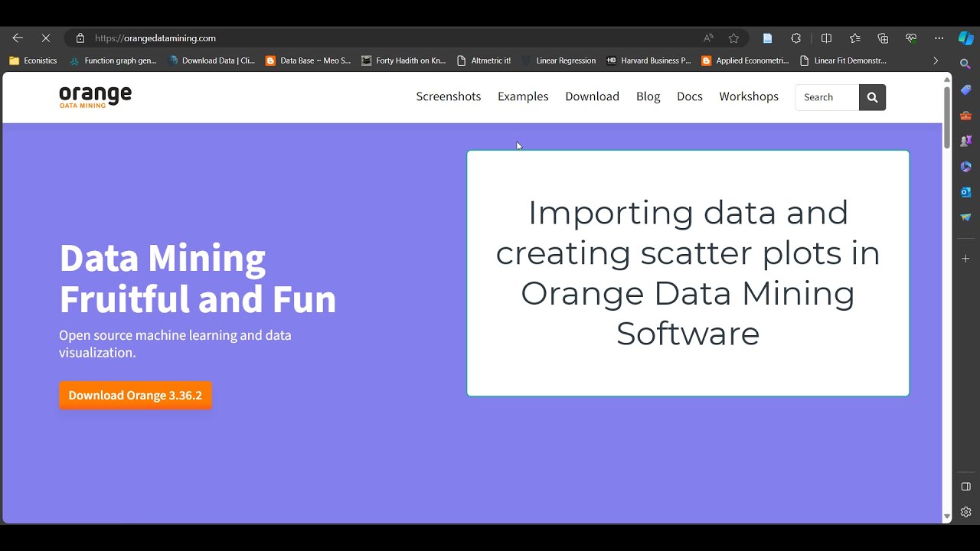Screen dimensions: 980x551
Task: Click the scrollbar up arrow
Action: pyautogui.click(x=947, y=79)
